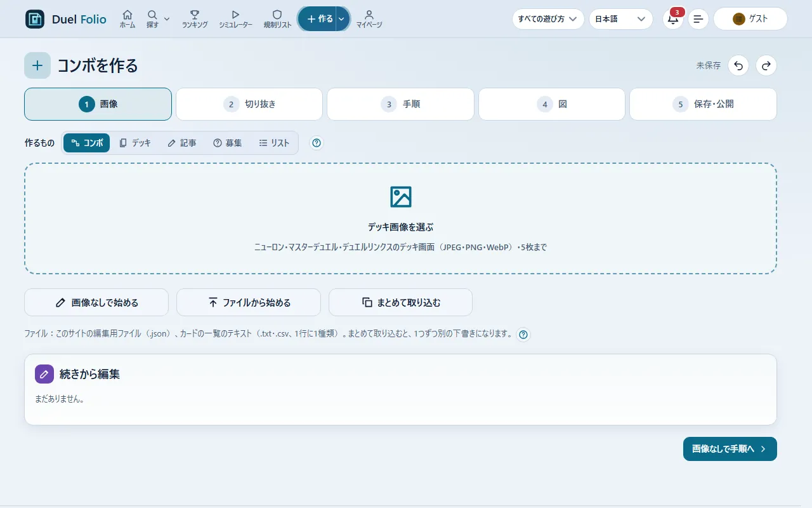
Task: Select 募集 creation type
Action: pyautogui.click(x=228, y=143)
